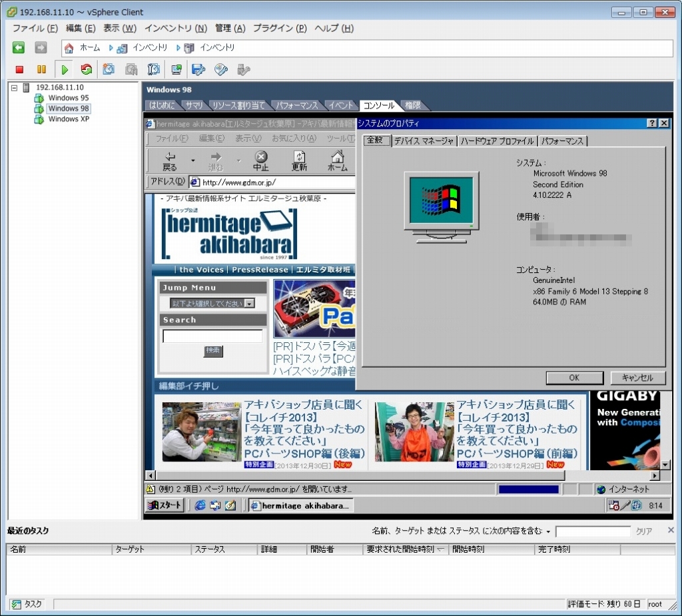Select the 192.168.11.10 host in tree
Screen dimensions: 682x616
point(59,87)
